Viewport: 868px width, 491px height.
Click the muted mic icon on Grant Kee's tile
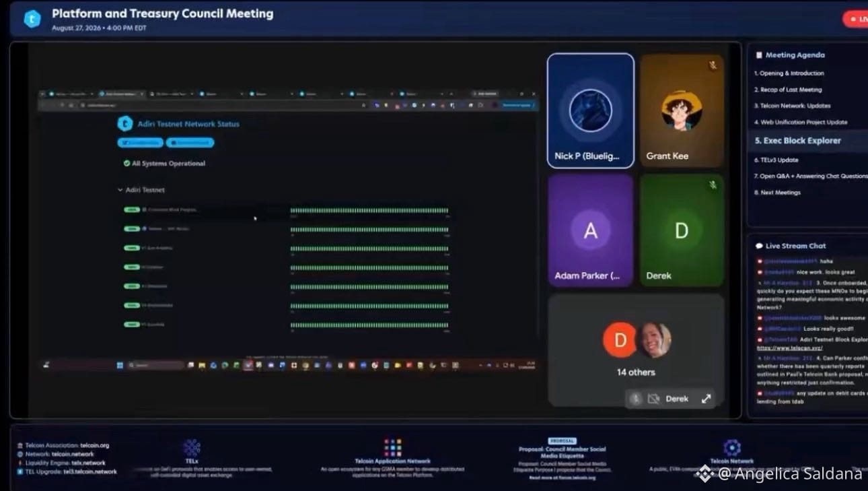coord(713,65)
